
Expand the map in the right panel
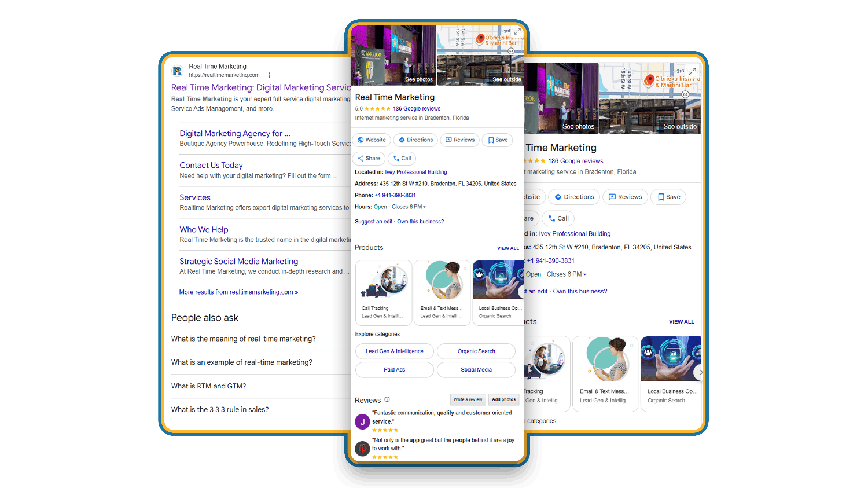point(692,71)
